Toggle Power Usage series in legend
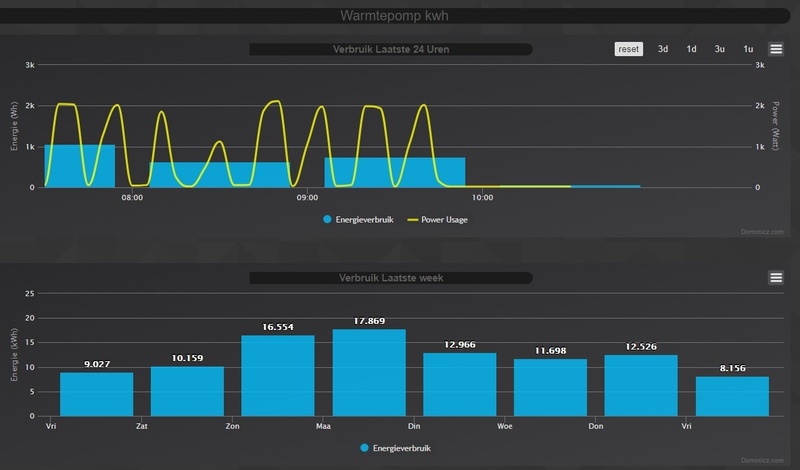 438,219
